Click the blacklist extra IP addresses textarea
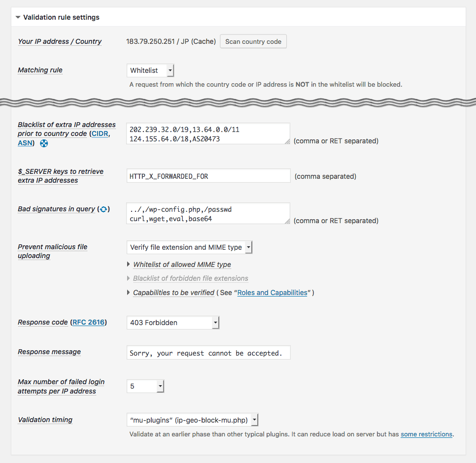Image resolution: width=476 pixels, height=463 pixels. [x=208, y=133]
